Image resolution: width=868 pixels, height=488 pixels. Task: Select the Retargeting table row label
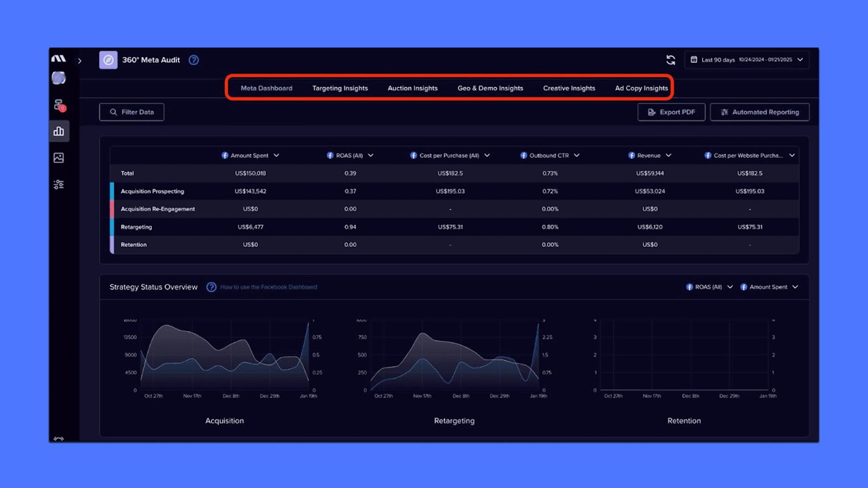coord(136,227)
